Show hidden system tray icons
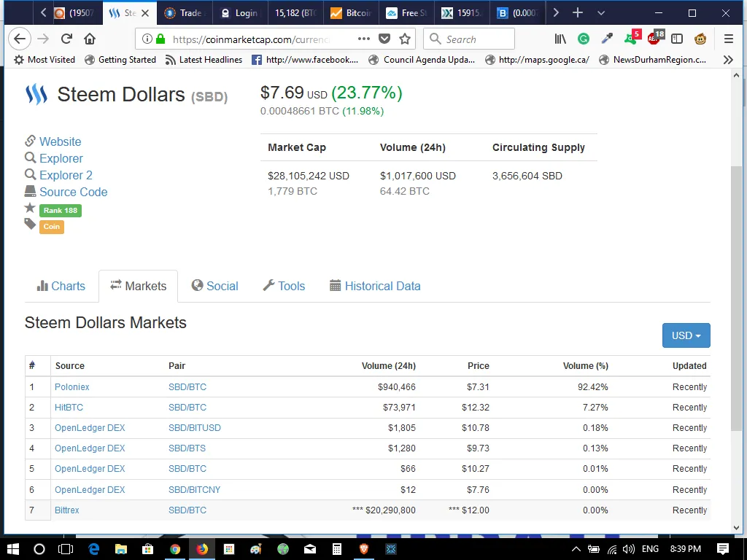This screenshot has width=747, height=560. tap(576, 549)
